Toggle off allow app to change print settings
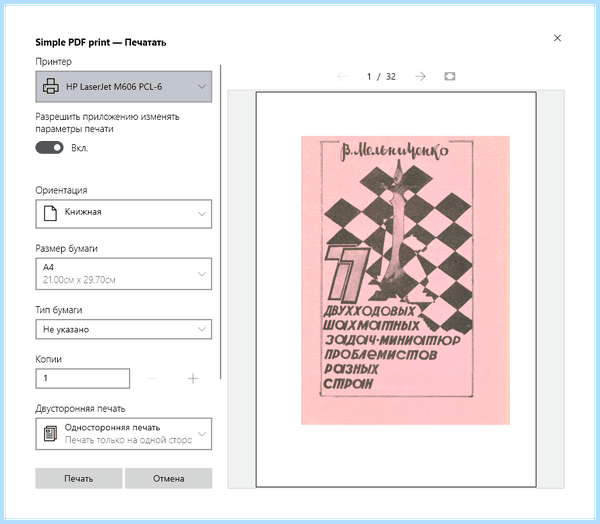Viewport: 600px width, 524px height. coord(49,147)
